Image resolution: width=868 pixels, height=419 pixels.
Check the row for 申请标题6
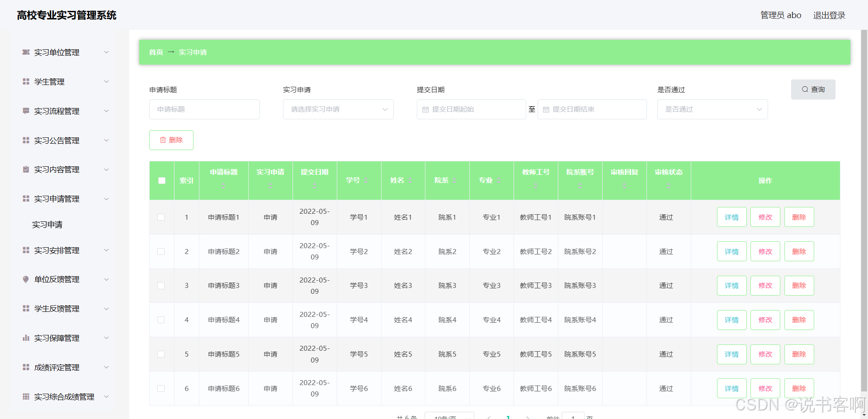click(161, 389)
